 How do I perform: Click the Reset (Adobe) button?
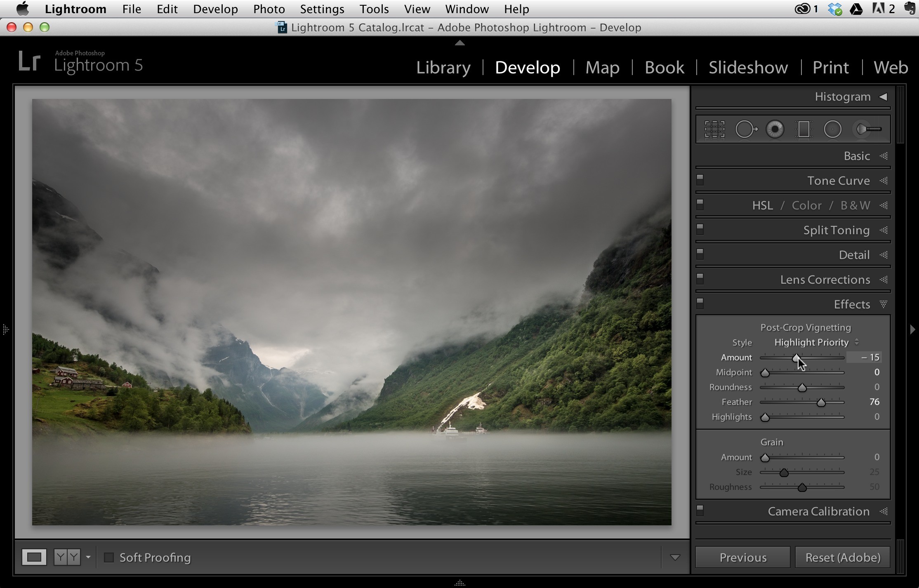[843, 557]
